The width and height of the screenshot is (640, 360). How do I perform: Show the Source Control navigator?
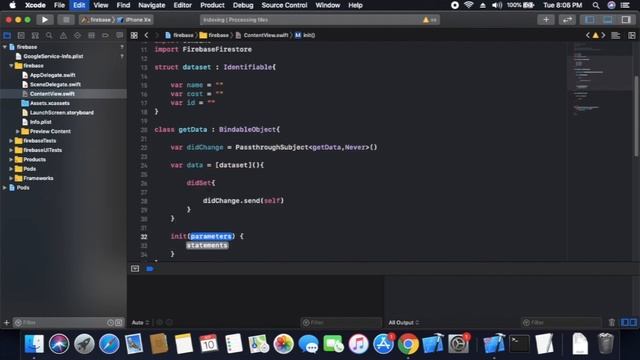click(x=21, y=36)
